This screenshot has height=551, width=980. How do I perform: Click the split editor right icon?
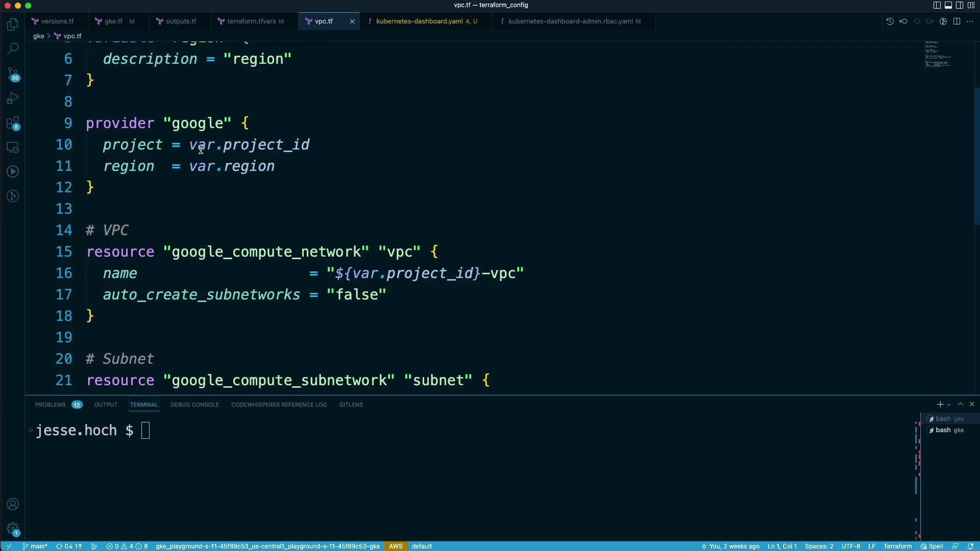tap(957, 21)
